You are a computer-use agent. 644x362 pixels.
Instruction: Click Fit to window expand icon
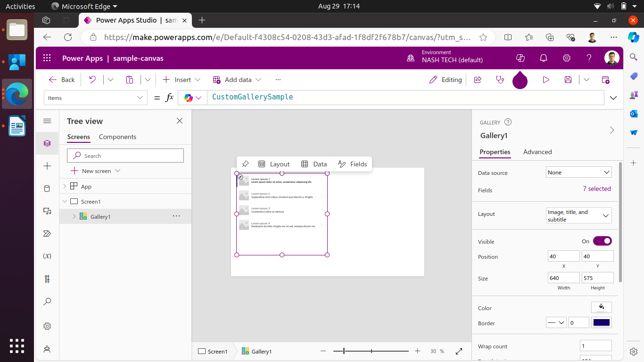point(459,351)
